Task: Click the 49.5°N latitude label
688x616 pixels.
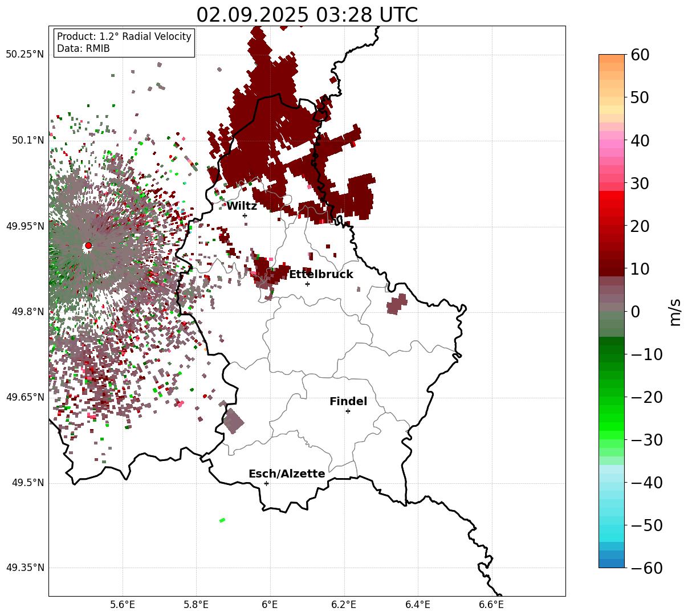Action: click(x=27, y=483)
